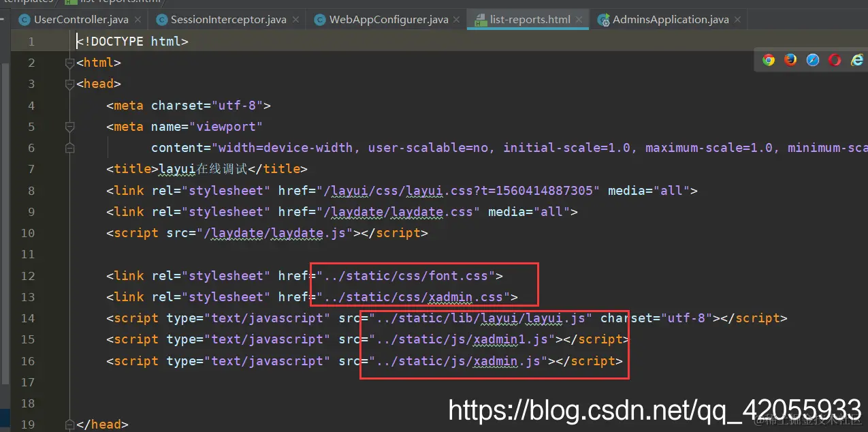Close the AdminsApplication.java tab
868x432 pixels.
(739, 20)
